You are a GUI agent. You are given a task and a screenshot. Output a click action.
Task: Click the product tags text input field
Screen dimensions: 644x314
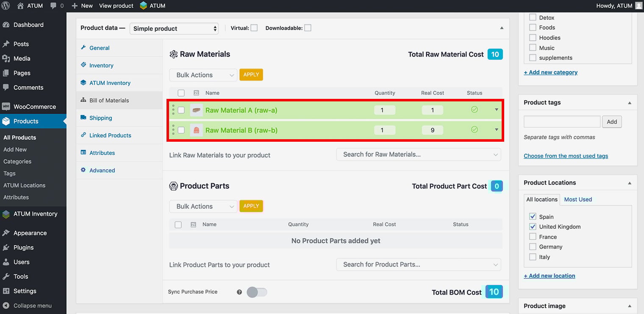tap(562, 122)
